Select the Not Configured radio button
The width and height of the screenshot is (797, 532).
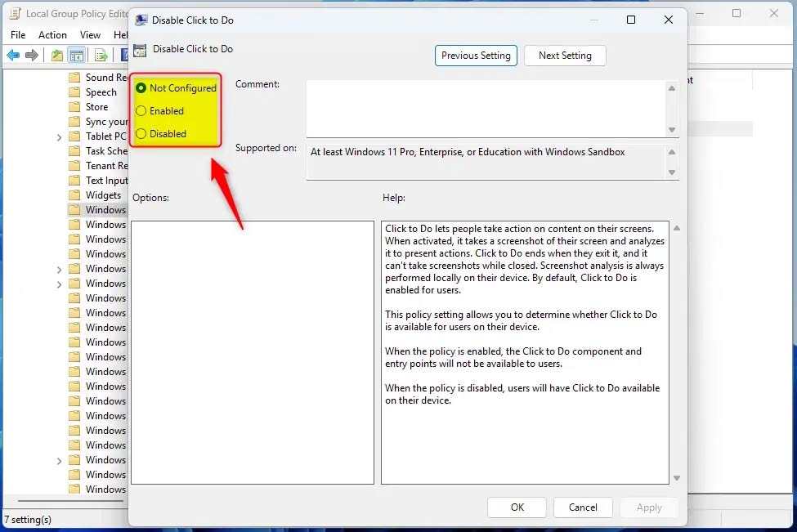coord(143,87)
